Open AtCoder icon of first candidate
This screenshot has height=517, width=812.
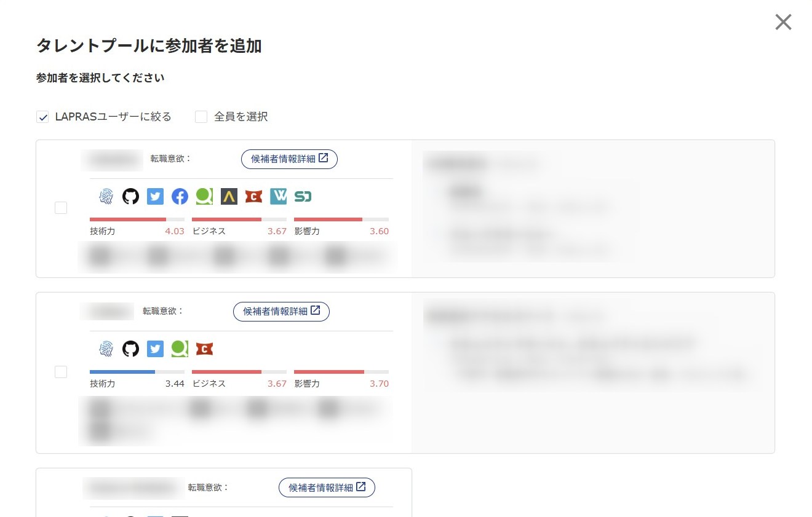click(229, 197)
